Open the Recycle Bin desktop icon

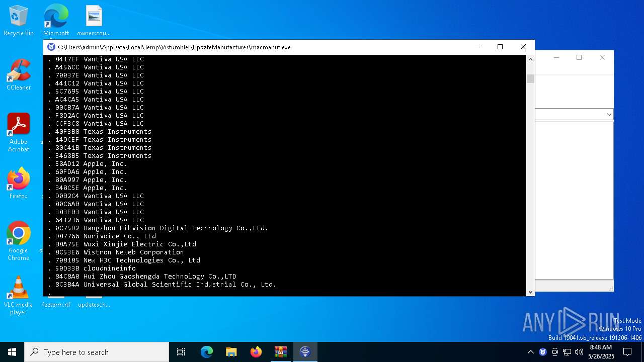click(x=18, y=21)
